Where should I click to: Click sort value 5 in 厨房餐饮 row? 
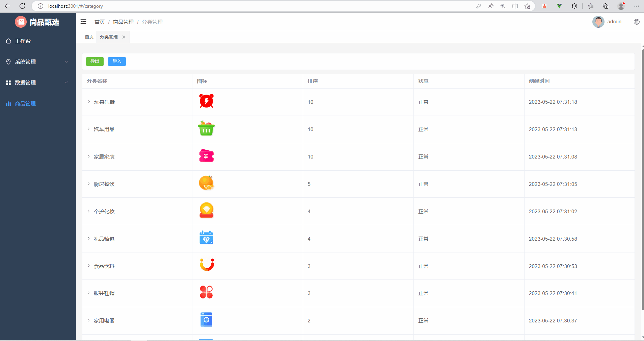point(309,184)
